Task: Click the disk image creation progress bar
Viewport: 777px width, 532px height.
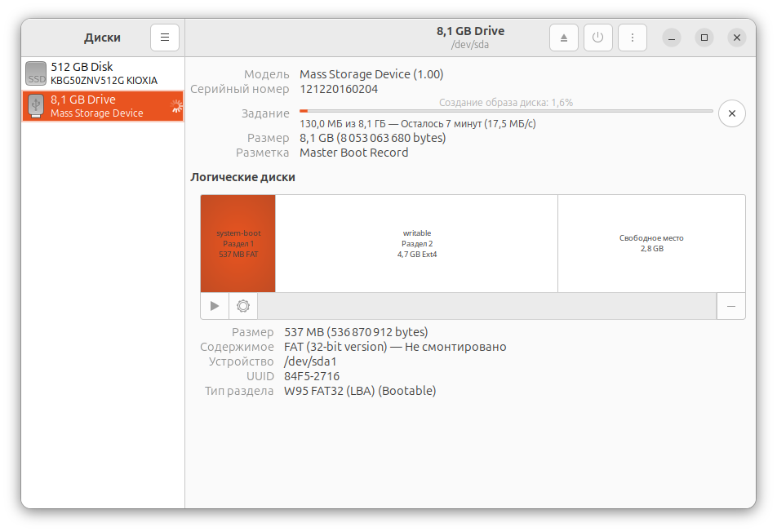Action: tap(506, 111)
